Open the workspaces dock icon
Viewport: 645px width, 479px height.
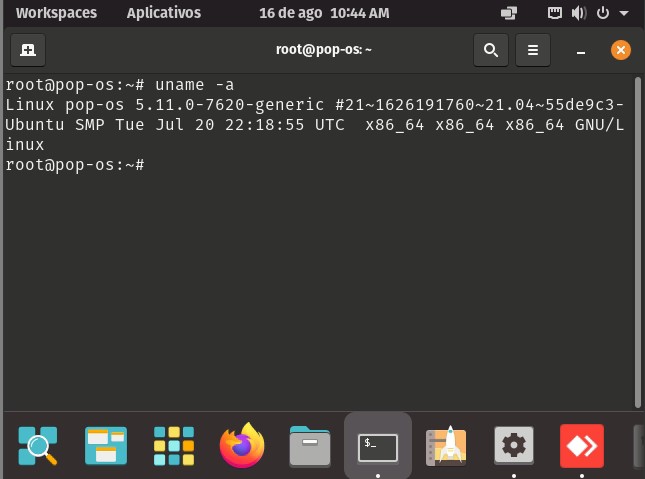(x=106, y=446)
